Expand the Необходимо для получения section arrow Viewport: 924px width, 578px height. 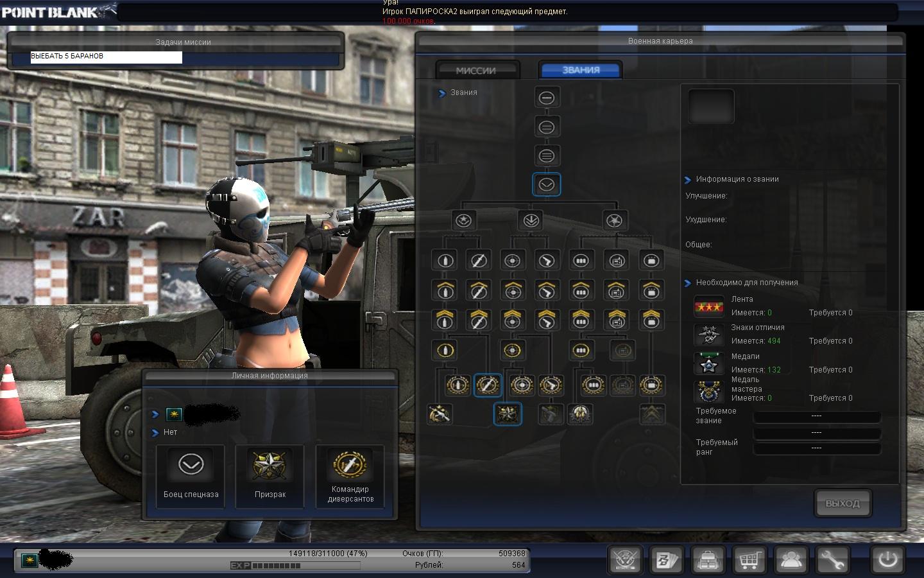click(688, 283)
